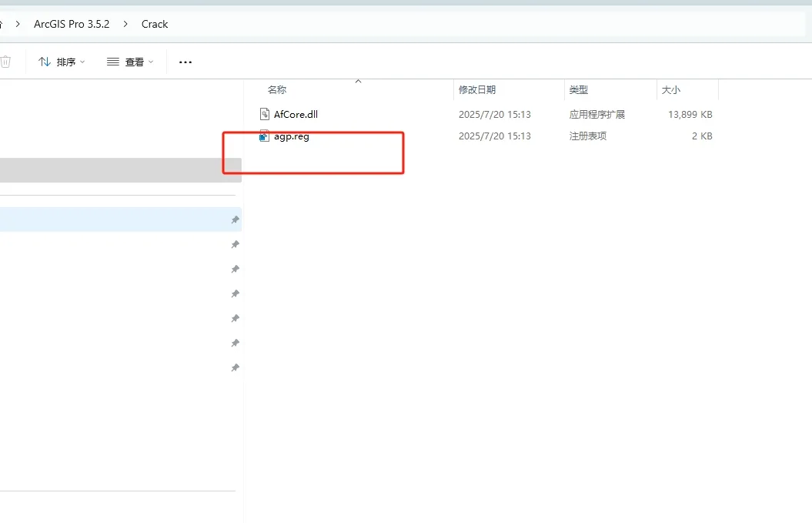Image resolution: width=812 pixels, height=523 pixels.
Task: Click the agp.reg file icon
Action: (264, 136)
